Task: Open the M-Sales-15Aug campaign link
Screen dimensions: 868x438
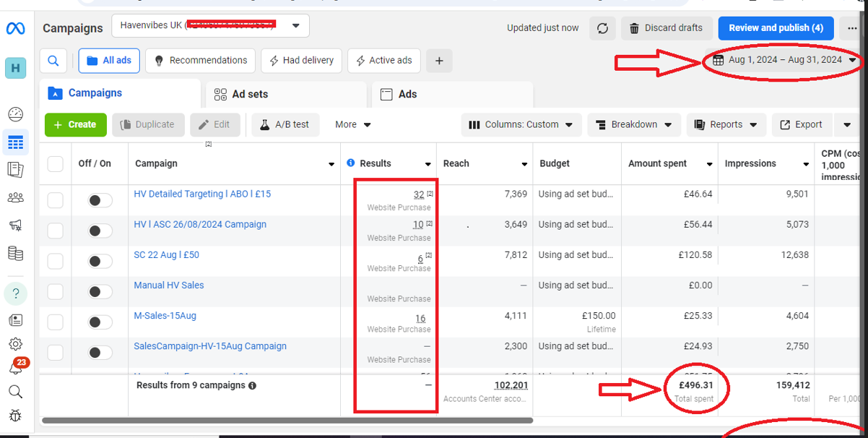Action: coord(165,316)
